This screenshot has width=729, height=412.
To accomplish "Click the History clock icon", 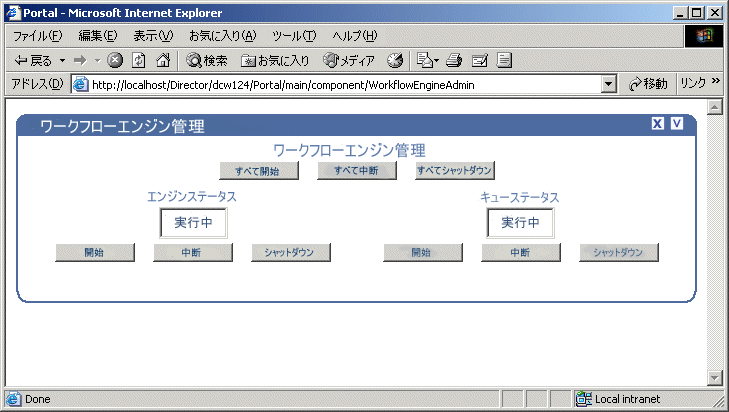I will pyautogui.click(x=395, y=60).
